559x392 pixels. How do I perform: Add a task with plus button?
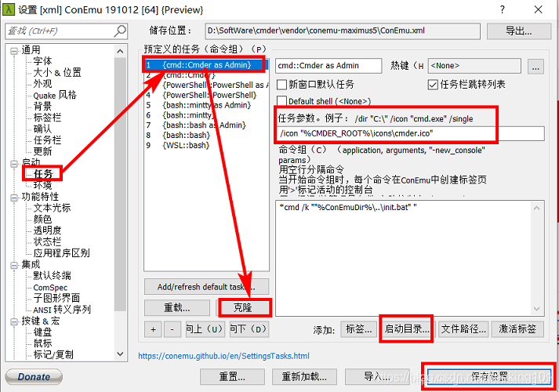153,329
